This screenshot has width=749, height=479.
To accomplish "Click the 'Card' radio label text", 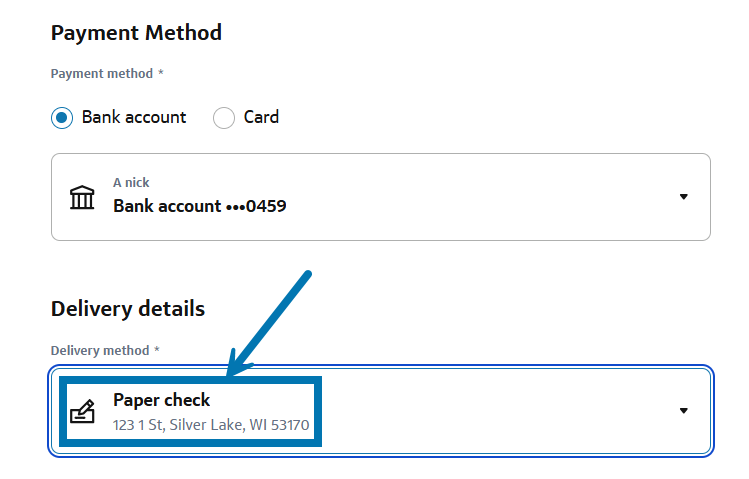I will (x=261, y=118).
